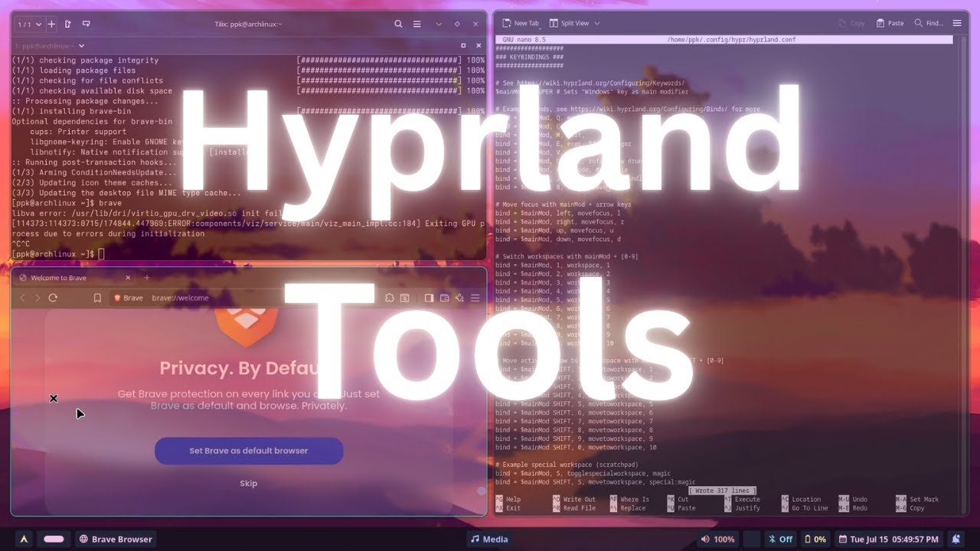Maximize the Tilix terminal pane
The width and height of the screenshot is (980, 551).
[x=463, y=46]
